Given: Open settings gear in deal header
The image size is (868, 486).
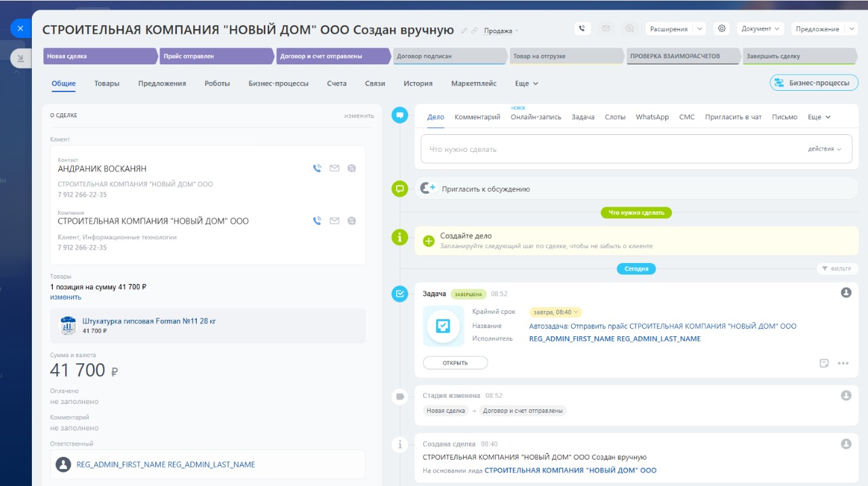Looking at the screenshot, I should pyautogui.click(x=722, y=29).
